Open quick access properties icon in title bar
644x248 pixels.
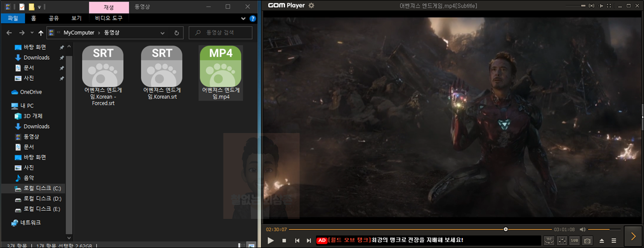(21, 7)
